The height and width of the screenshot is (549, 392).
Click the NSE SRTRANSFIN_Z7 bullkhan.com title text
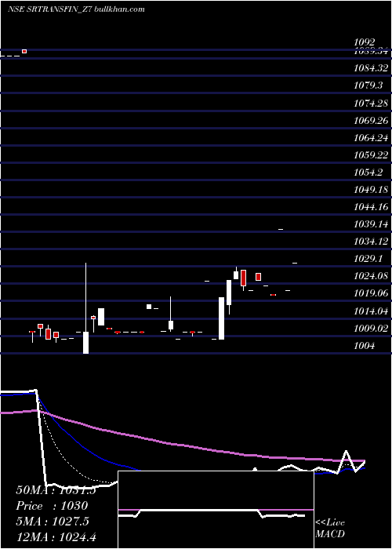(76, 9)
